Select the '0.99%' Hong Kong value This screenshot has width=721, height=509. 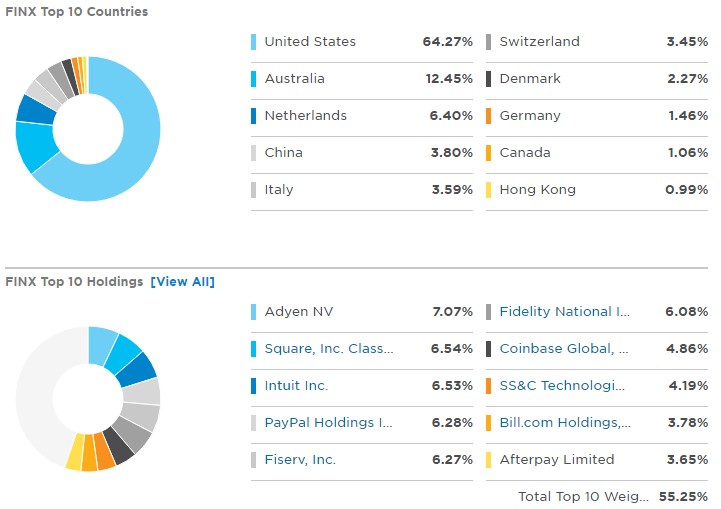(x=687, y=190)
